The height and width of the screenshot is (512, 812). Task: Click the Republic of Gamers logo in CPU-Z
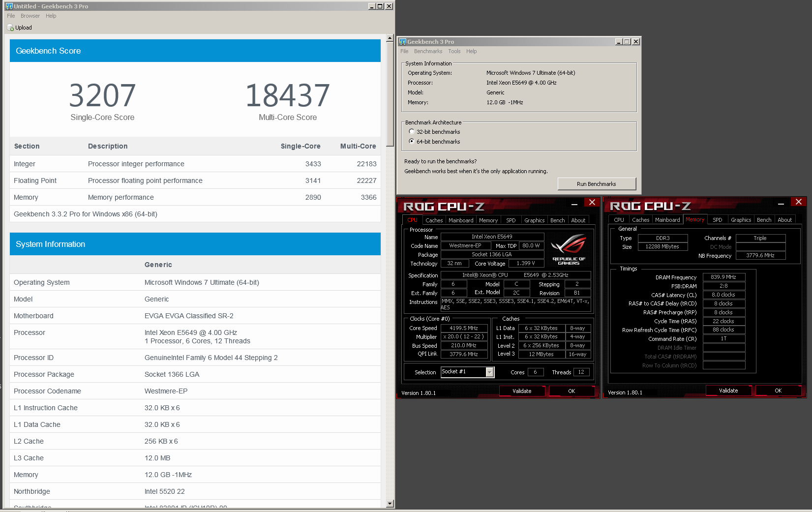click(x=569, y=249)
